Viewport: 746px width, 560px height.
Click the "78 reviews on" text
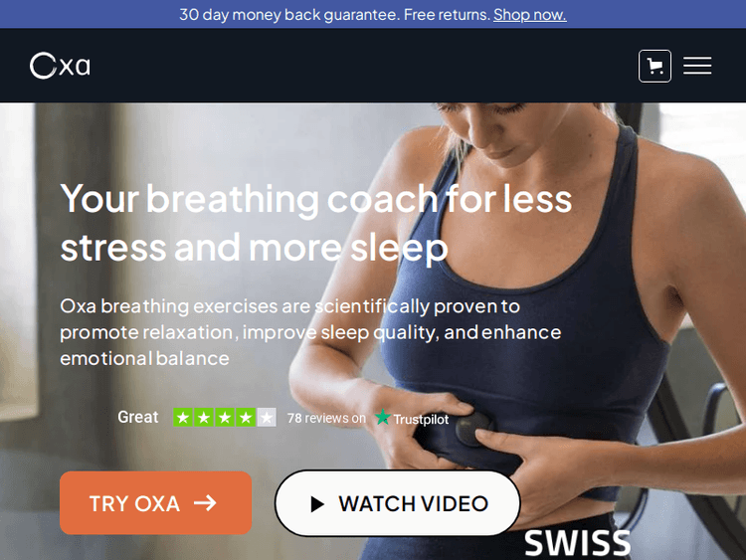click(326, 418)
